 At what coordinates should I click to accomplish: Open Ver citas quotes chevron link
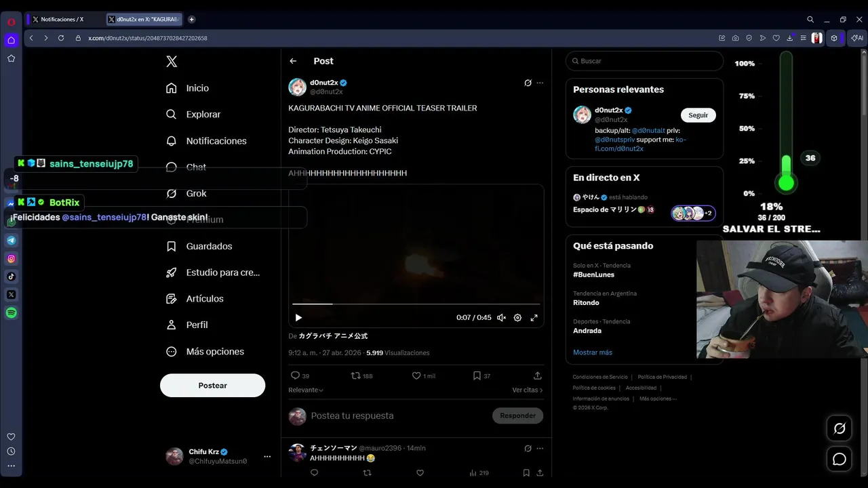[528, 390]
